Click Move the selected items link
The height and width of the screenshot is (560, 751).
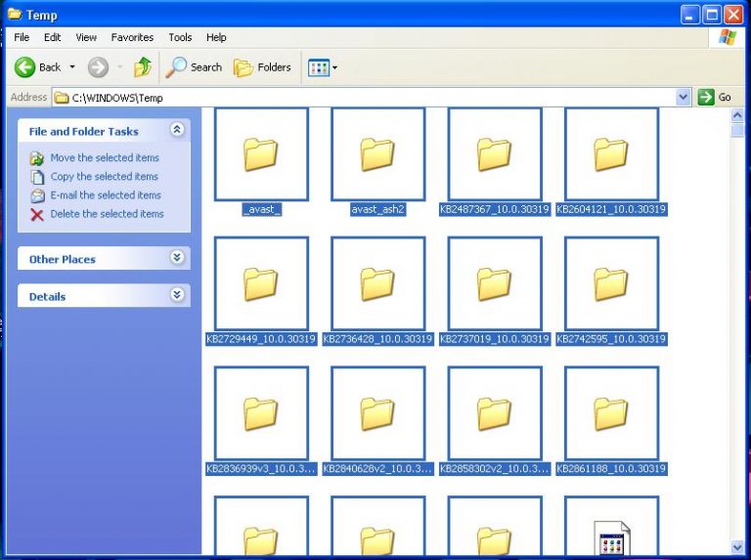point(105,157)
